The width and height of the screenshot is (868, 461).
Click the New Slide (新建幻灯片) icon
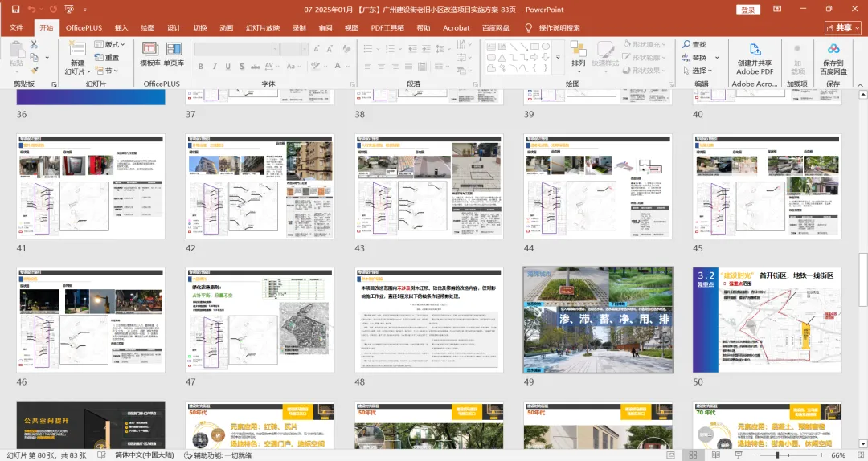click(x=77, y=48)
